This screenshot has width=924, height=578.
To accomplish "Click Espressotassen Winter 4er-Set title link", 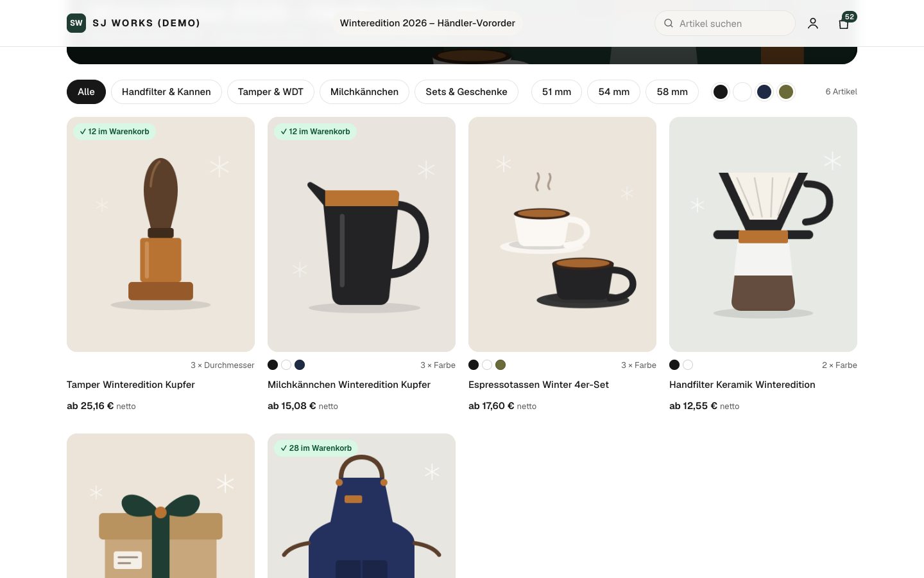I will point(538,385).
